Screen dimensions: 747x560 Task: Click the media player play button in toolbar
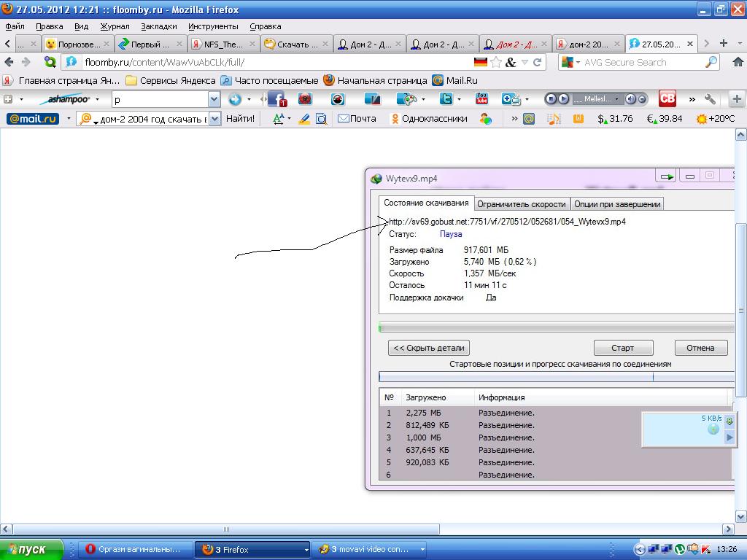tap(563, 99)
